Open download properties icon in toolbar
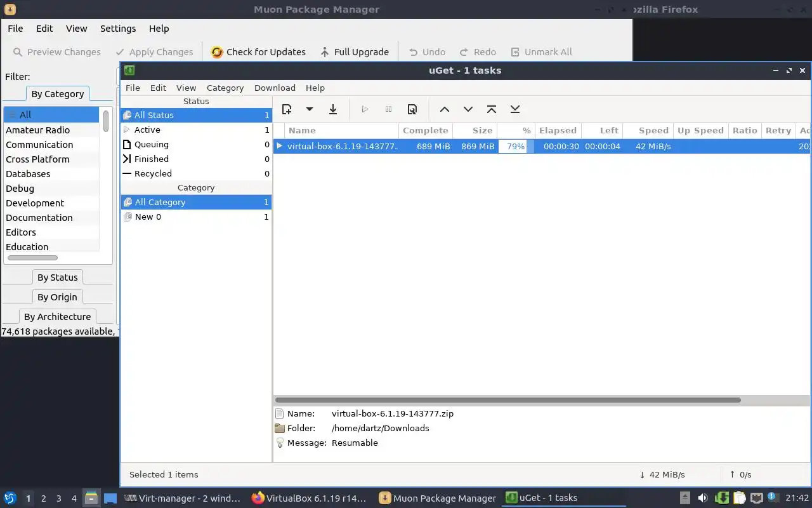 pos(412,109)
